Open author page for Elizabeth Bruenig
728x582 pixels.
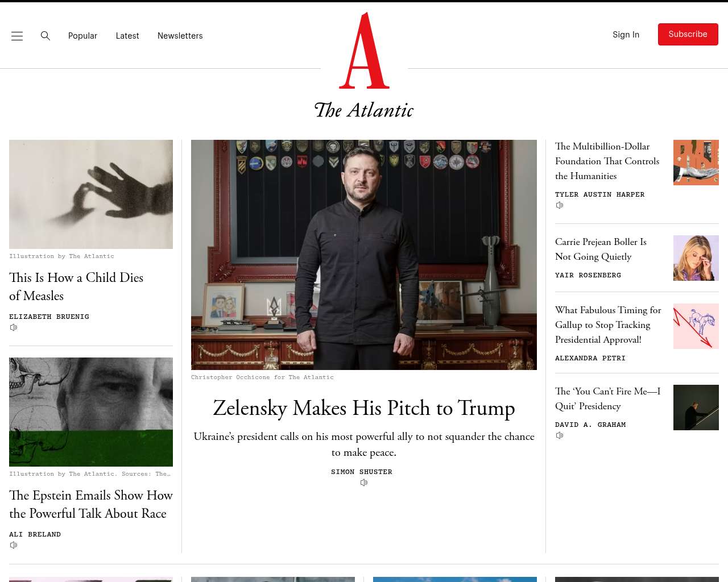tap(49, 317)
